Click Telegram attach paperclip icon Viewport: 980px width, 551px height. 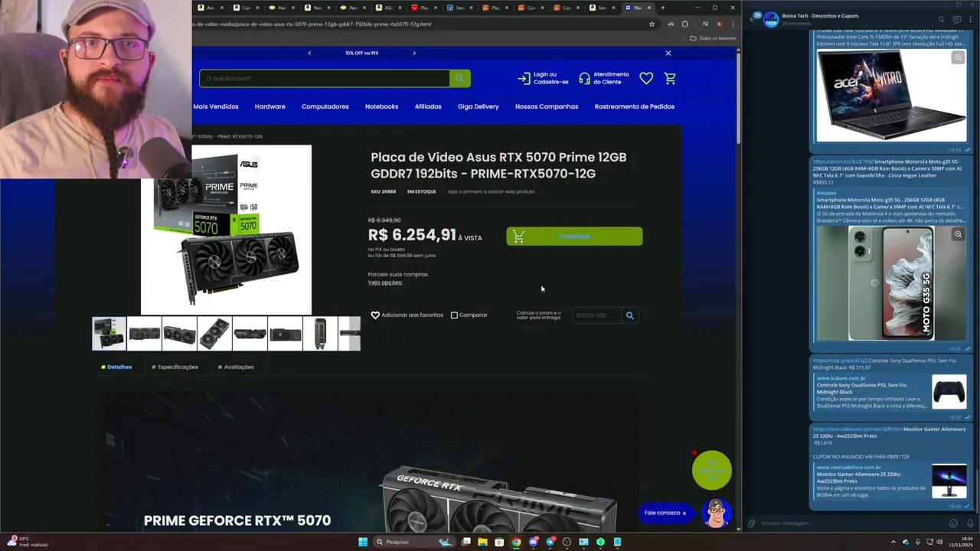(751, 523)
